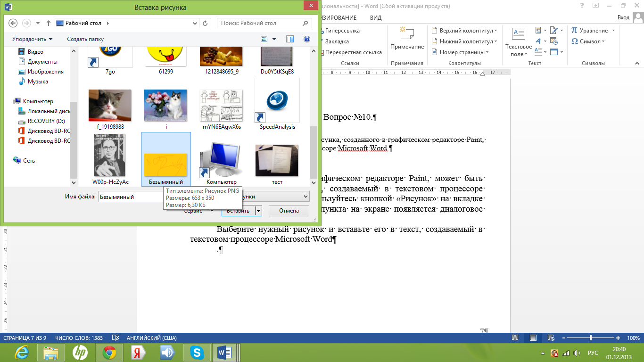644x362 pixels.
Task: Add a Примечание comment
Action: [x=407, y=39]
